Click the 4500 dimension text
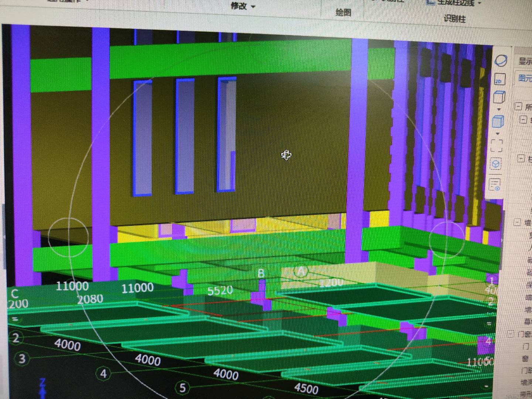Screen dimensions: 532x399 (x=306, y=388)
